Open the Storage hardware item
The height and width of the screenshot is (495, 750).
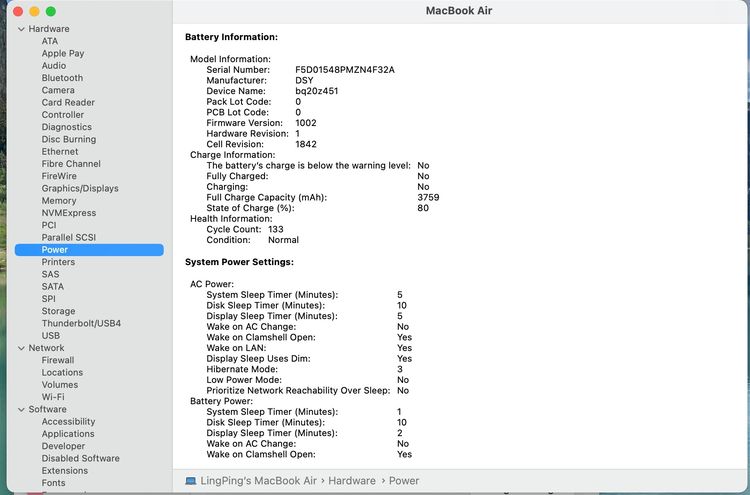58,311
